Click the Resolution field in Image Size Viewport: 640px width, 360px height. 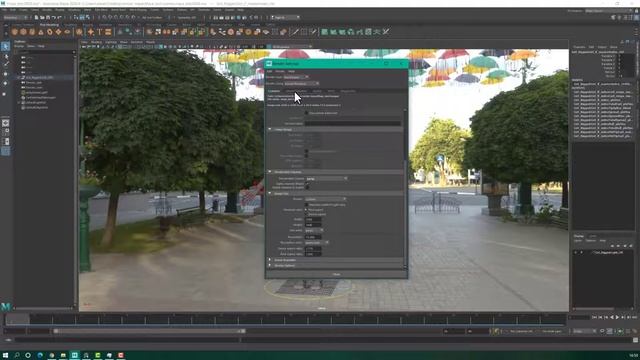(313, 237)
